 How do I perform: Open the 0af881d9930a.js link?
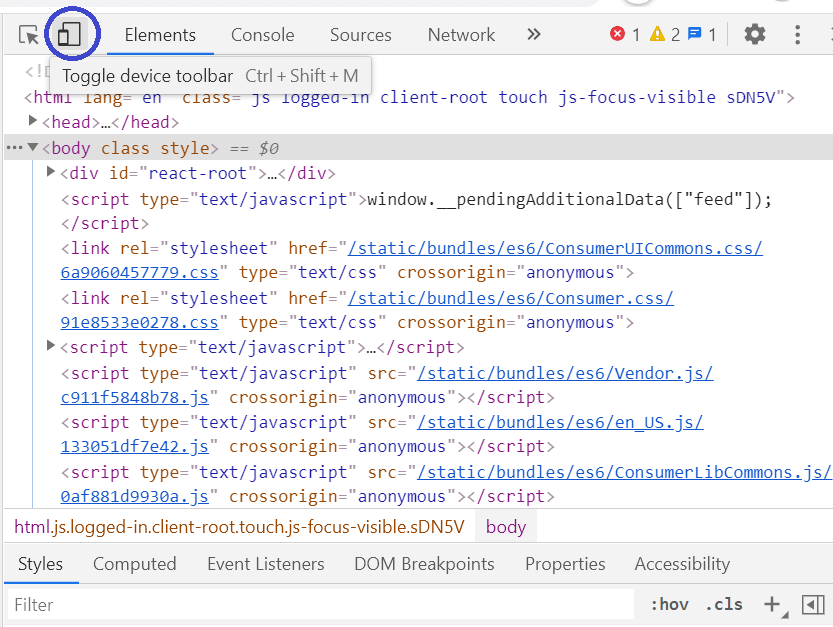click(x=135, y=497)
